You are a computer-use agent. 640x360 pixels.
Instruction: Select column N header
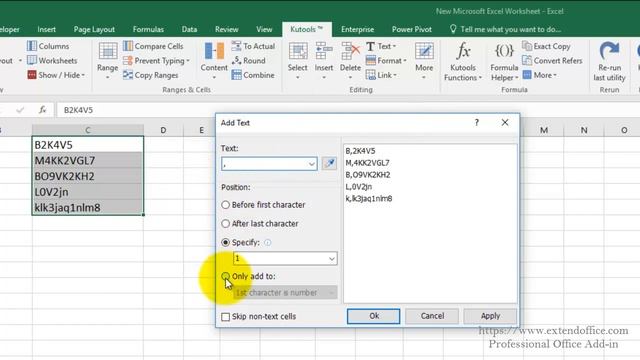[584, 130]
